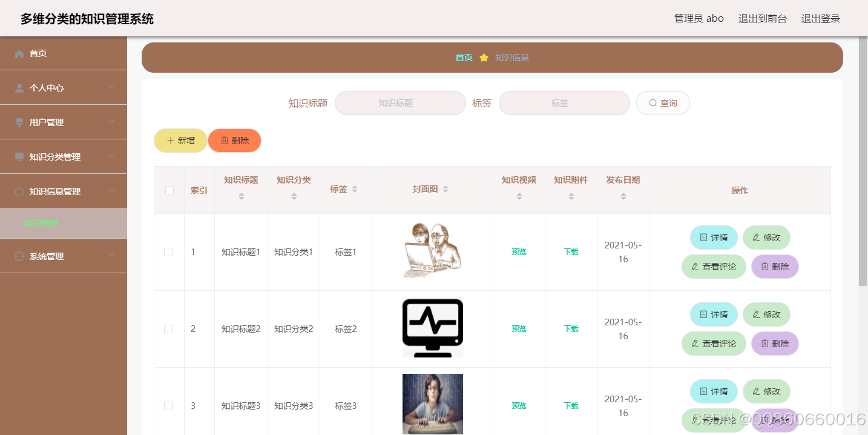868x435 pixels.
Task: Sort by 知识视频 column arrows
Action: (519, 196)
